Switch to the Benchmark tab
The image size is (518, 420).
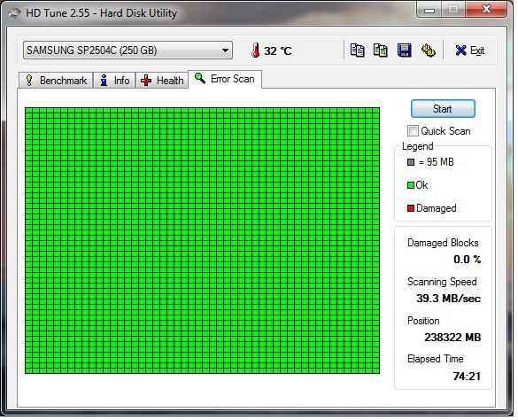point(56,81)
